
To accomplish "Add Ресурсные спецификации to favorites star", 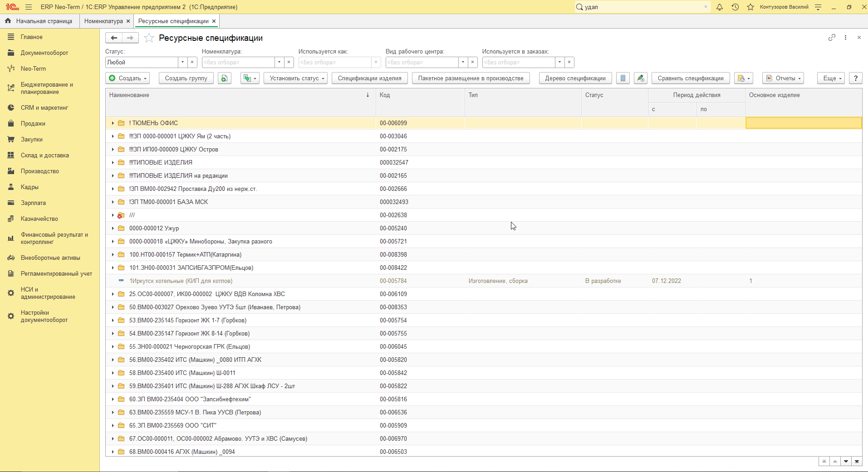I will pos(149,38).
